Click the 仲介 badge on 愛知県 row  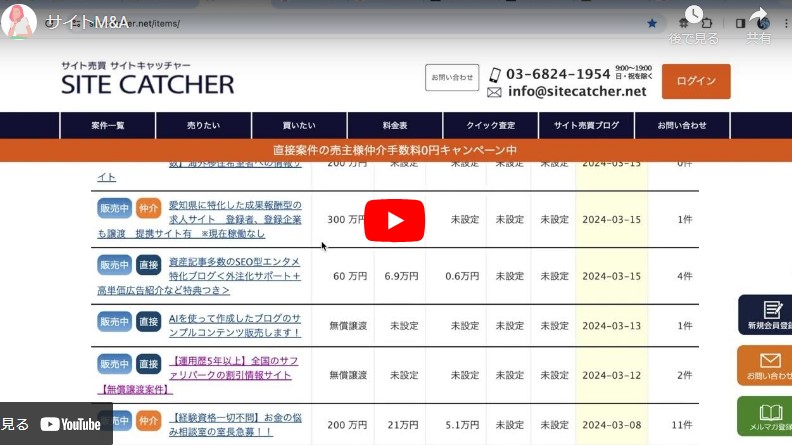[x=148, y=208]
